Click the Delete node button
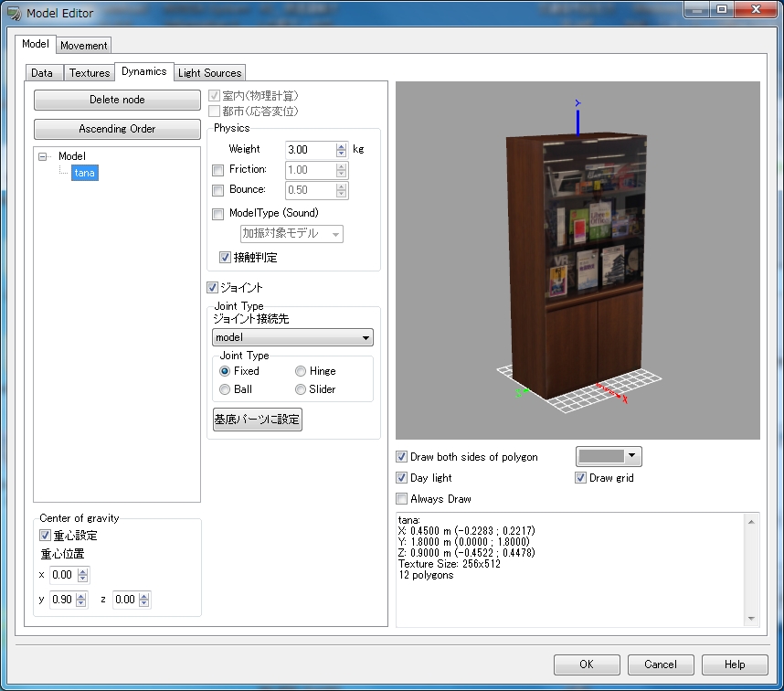Viewport: 784px width, 691px height. [117, 100]
